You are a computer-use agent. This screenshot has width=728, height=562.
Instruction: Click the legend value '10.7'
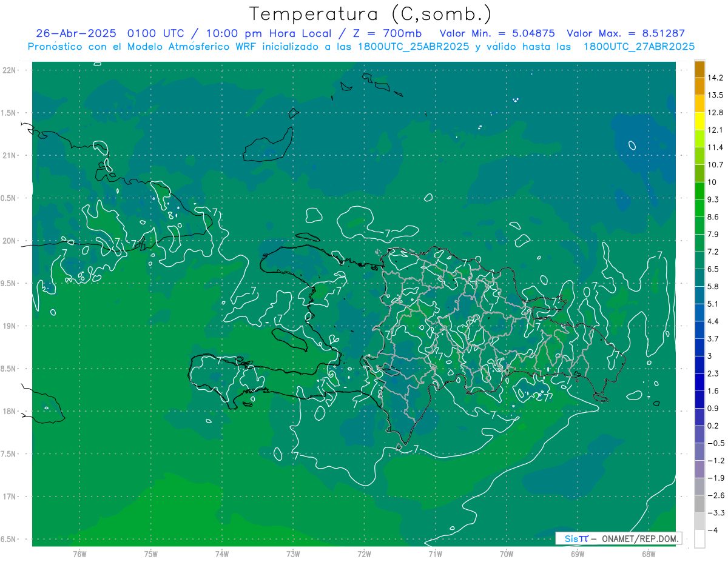pos(715,164)
